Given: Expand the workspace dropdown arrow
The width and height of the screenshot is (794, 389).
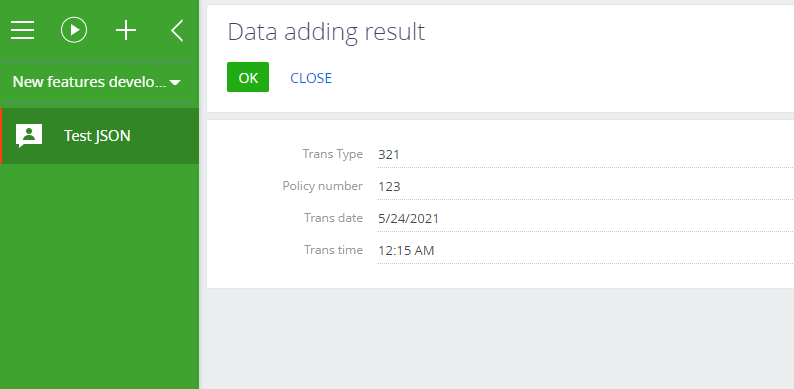Looking at the screenshot, I should coord(175,82).
